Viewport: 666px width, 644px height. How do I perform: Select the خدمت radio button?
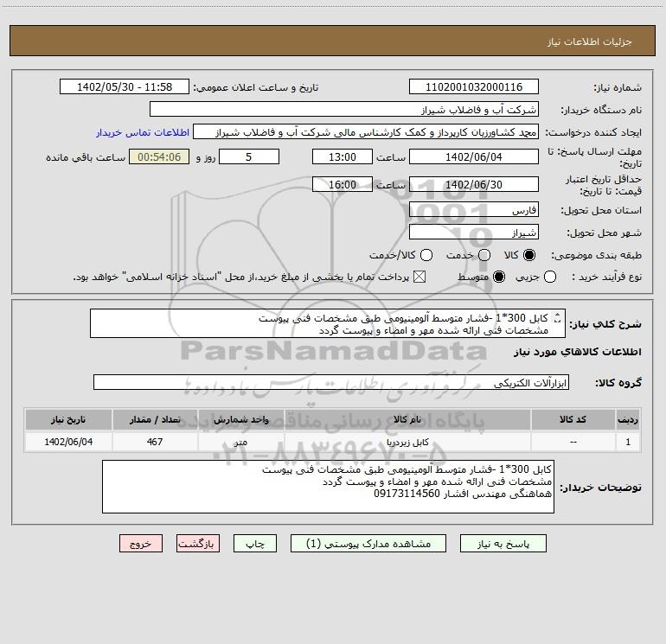click(484, 255)
